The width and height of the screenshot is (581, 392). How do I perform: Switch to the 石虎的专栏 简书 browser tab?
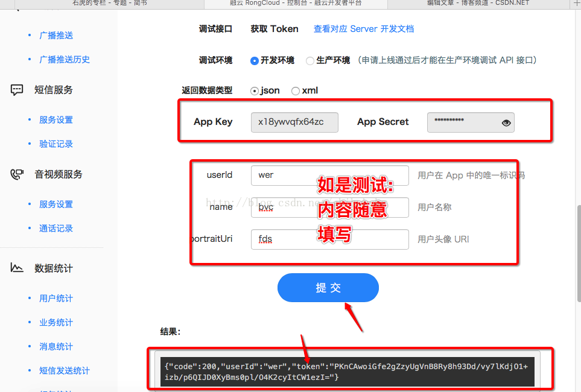(x=110, y=4)
